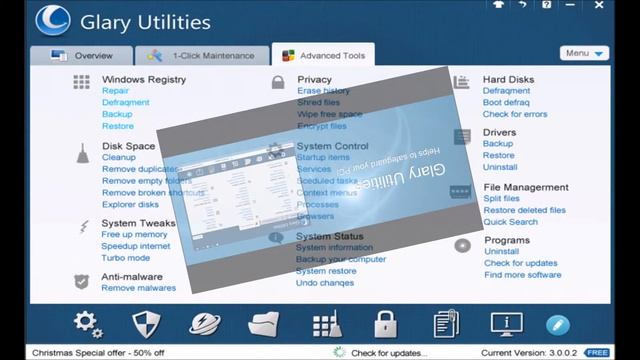Image resolution: width=640 pixels, height=360 pixels.
Task: Click Windows Registry Backup link
Action: point(117,114)
